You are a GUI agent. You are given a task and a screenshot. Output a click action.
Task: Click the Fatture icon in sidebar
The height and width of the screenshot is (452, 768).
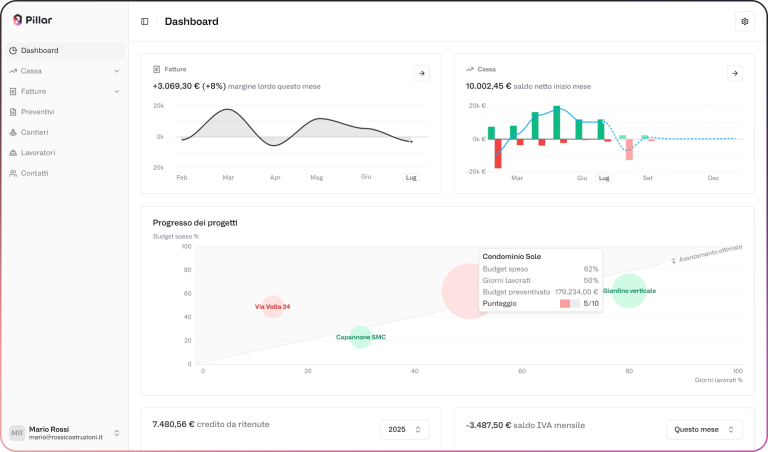[x=13, y=92]
